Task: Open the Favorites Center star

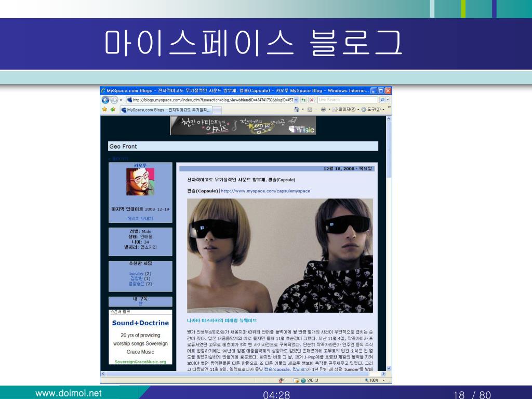Action: (x=104, y=109)
